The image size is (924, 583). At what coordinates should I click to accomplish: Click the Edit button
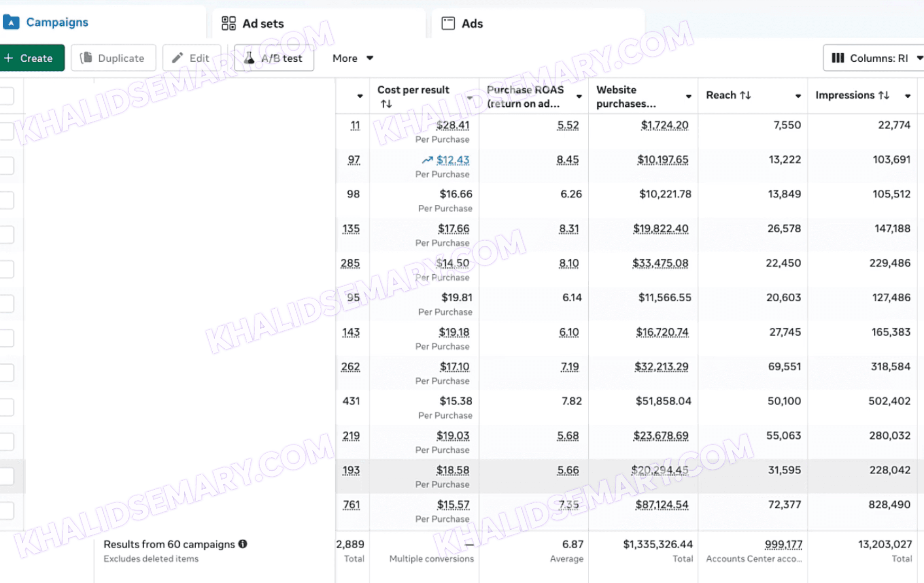(191, 58)
